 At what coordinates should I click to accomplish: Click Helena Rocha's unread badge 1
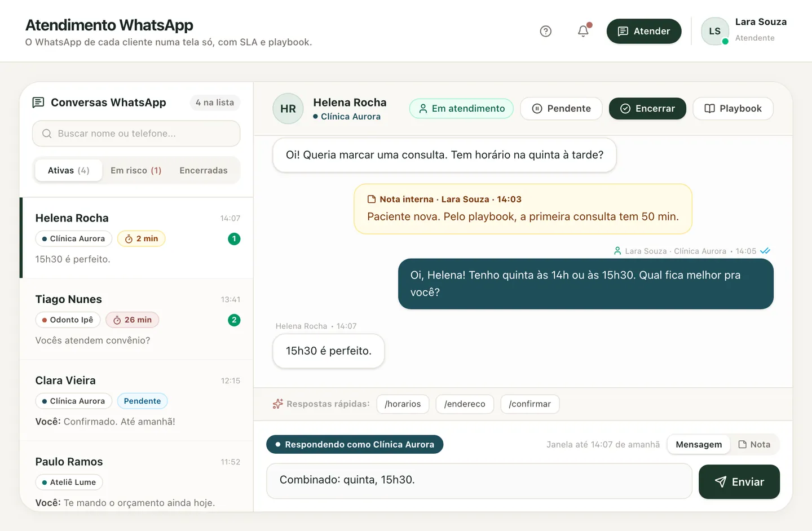click(x=234, y=239)
